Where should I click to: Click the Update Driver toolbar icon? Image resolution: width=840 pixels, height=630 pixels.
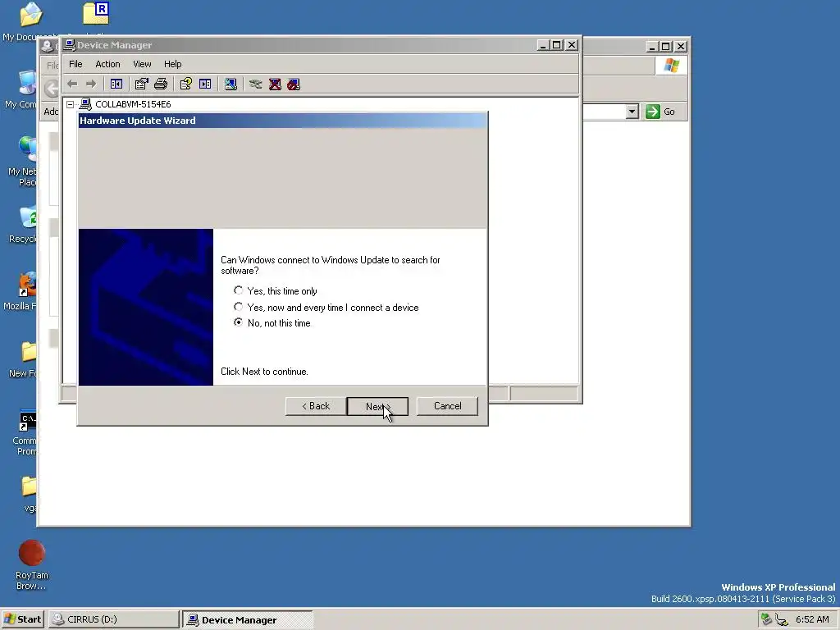(x=256, y=84)
